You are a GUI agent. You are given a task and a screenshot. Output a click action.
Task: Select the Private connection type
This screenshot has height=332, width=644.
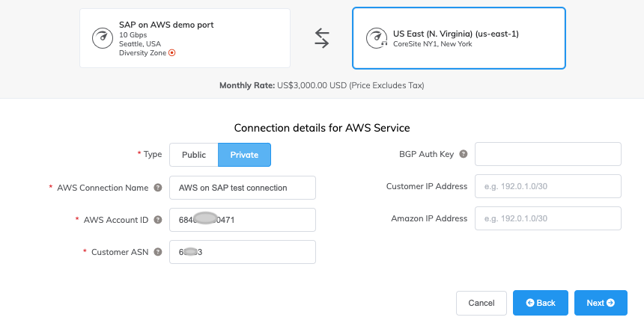coord(244,155)
